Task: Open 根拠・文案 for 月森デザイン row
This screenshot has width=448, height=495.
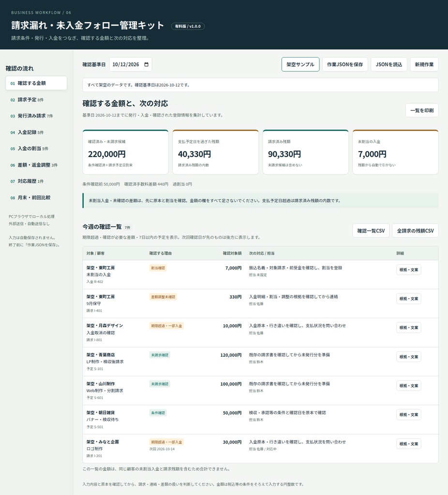Action: [408, 328]
